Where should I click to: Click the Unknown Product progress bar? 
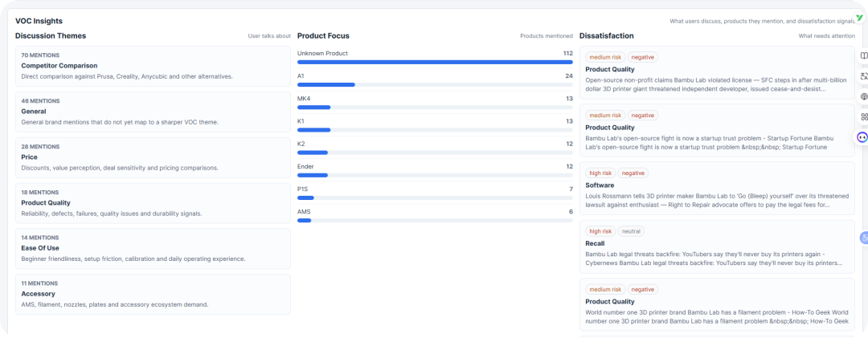pos(435,62)
